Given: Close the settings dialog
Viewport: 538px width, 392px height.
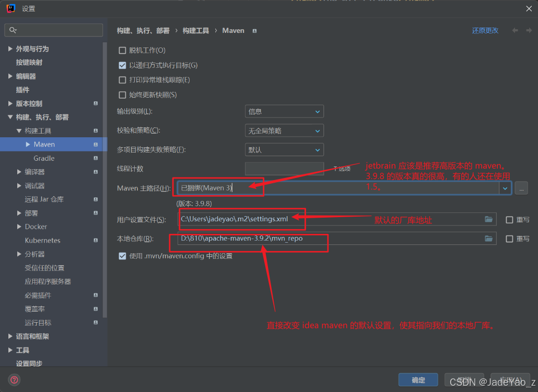Looking at the screenshot, I should pyautogui.click(x=529, y=8).
